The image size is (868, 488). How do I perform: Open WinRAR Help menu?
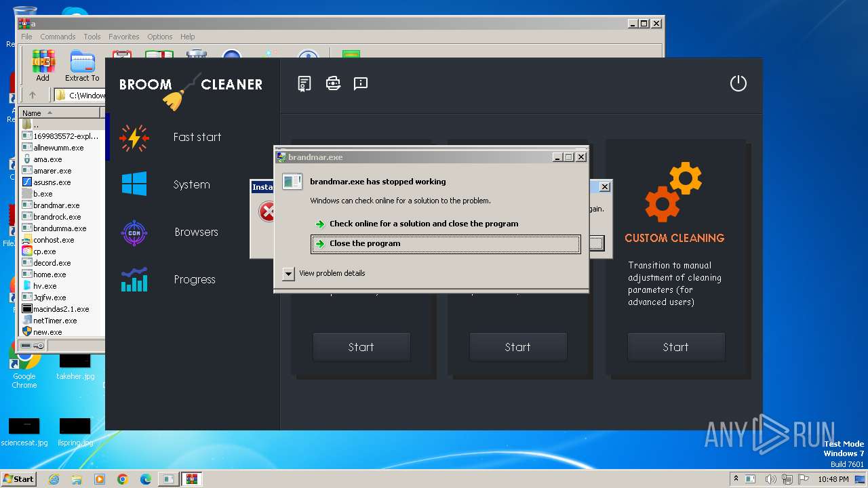(x=188, y=37)
